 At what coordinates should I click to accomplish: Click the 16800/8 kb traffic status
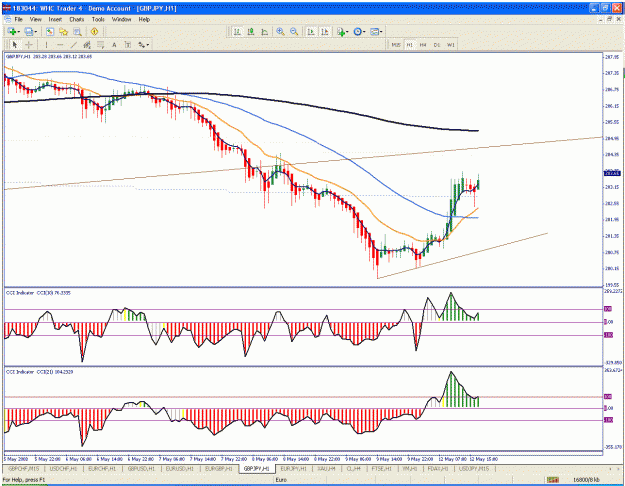586,480
